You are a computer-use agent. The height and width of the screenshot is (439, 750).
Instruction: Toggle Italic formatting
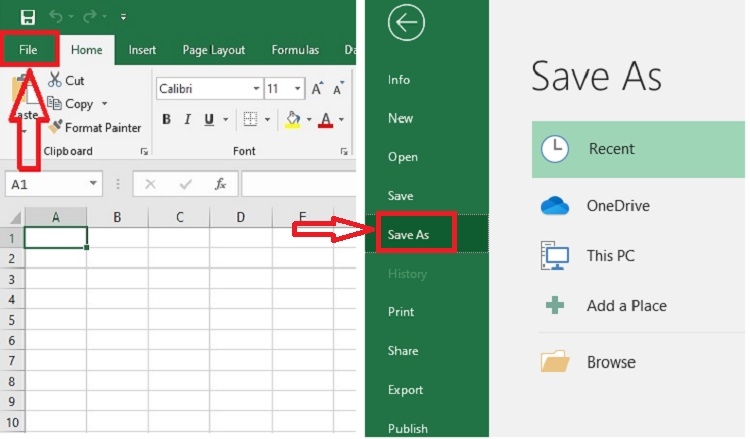coord(188,119)
